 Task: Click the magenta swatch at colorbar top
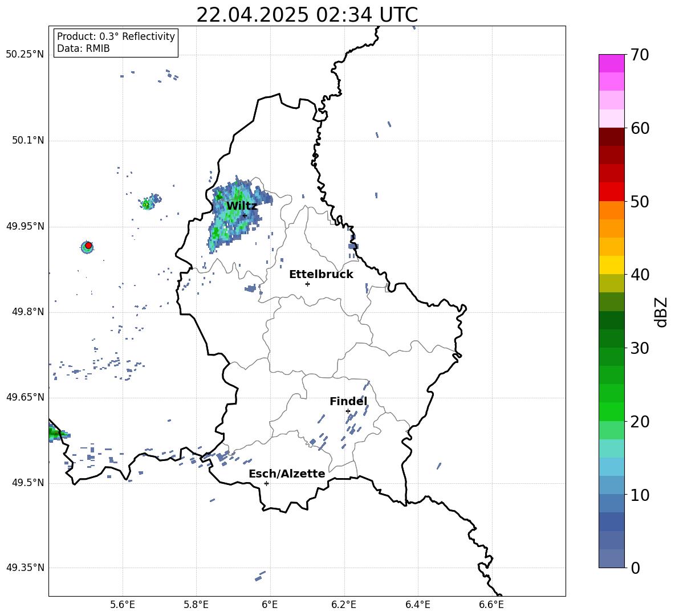(611, 63)
